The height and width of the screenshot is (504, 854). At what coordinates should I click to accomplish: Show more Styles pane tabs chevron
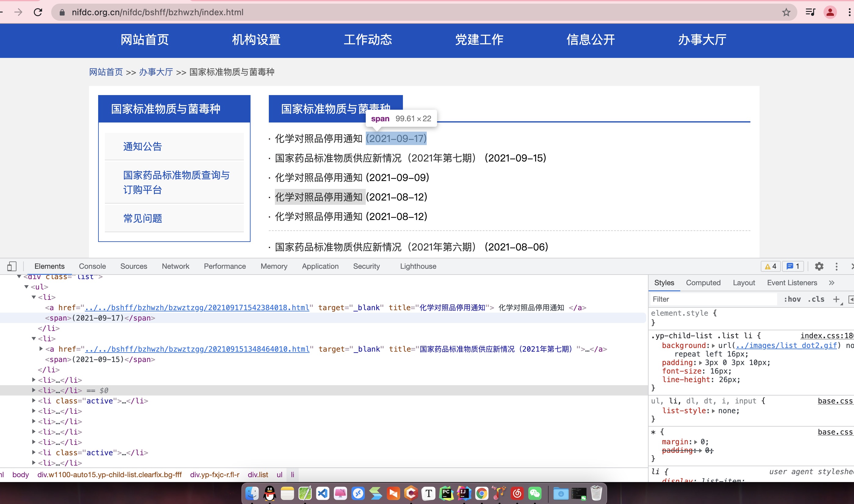pos(831,282)
